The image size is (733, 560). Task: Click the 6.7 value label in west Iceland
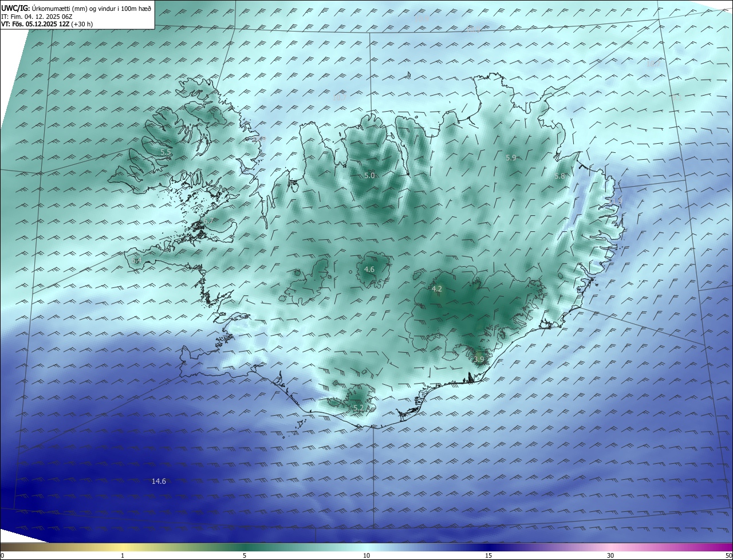click(208, 221)
